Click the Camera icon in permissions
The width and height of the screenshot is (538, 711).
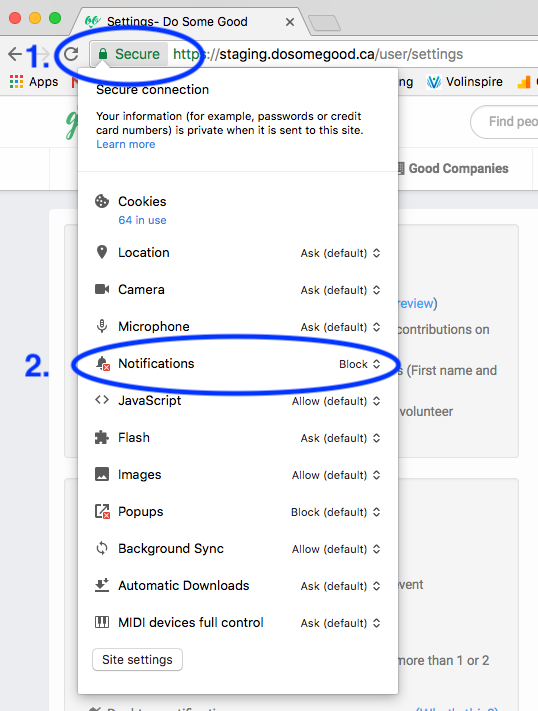coord(102,289)
